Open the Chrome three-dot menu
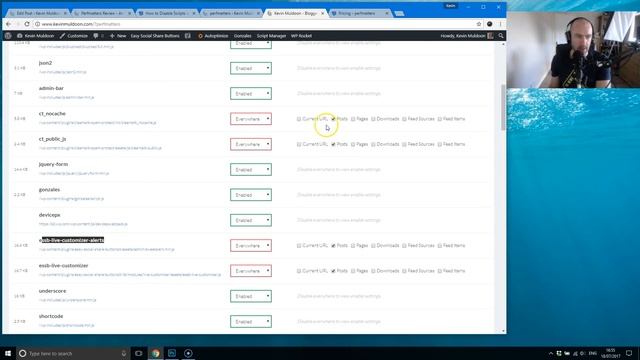 pyautogui.click(x=500, y=24)
